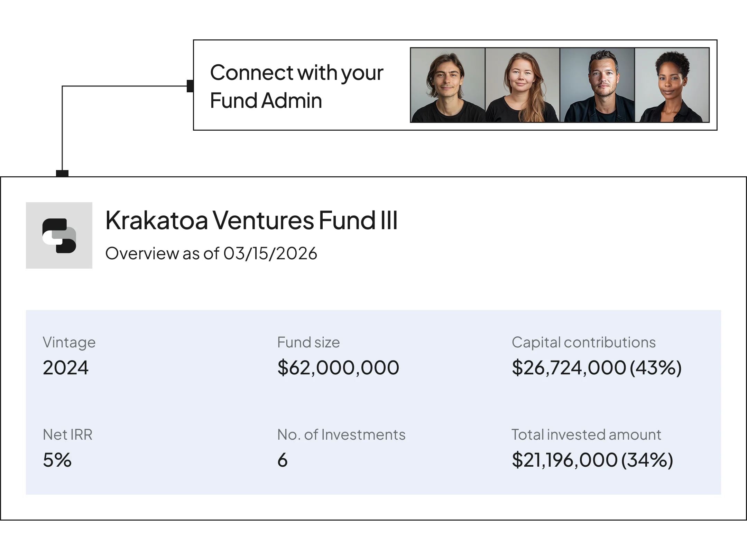Select the Capital contributions label

point(584,342)
